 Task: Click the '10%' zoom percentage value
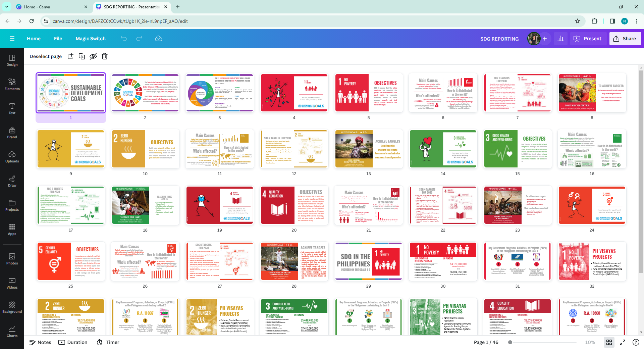click(x=590, y=342)
